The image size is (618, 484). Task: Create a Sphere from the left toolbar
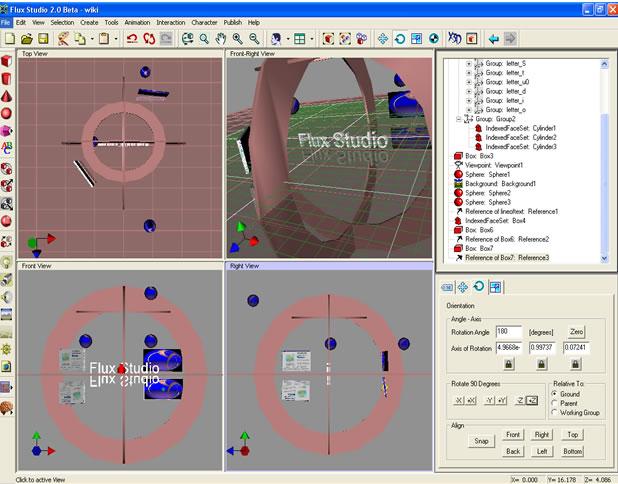click(6, 114)
